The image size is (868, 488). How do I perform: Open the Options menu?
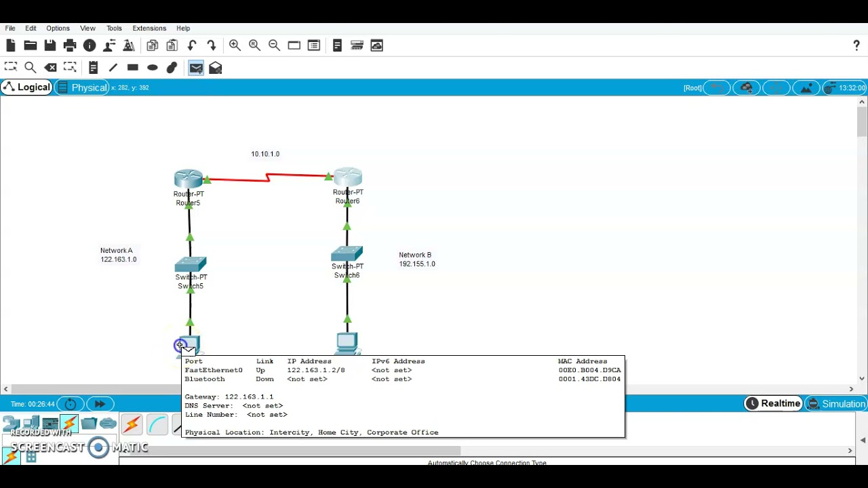coord(58,28)
